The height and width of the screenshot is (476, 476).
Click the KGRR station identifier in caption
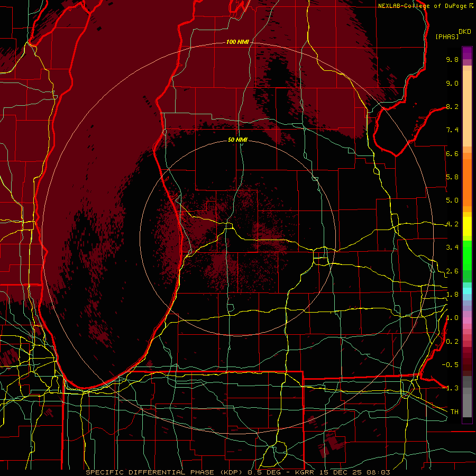pos(305,472)
